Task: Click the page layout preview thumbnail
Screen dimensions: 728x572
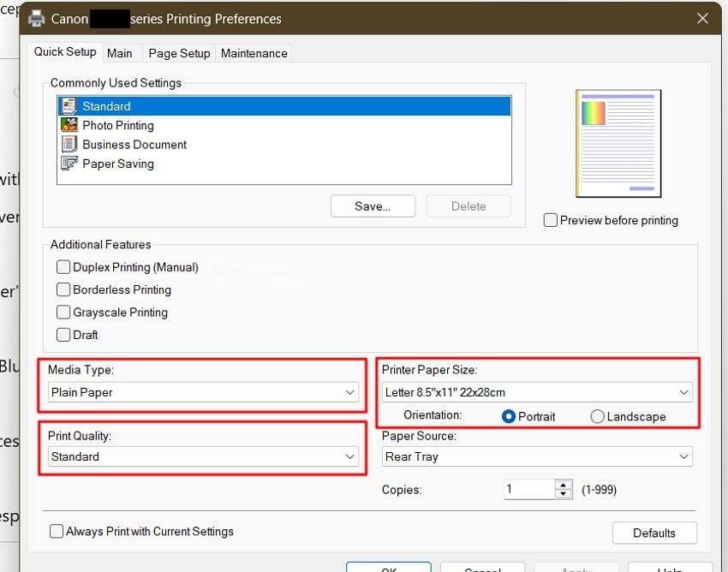Action: click(x=618, y=143)
